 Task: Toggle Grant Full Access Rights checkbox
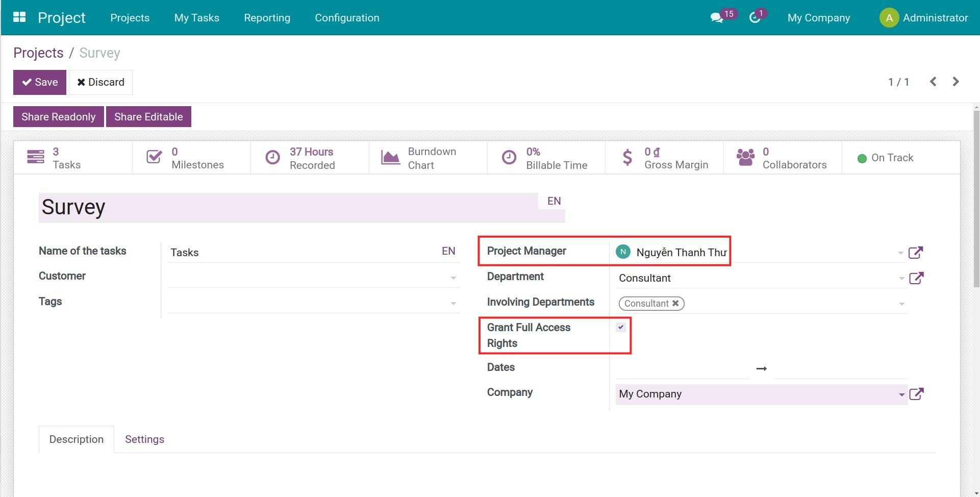click(620, 327)
